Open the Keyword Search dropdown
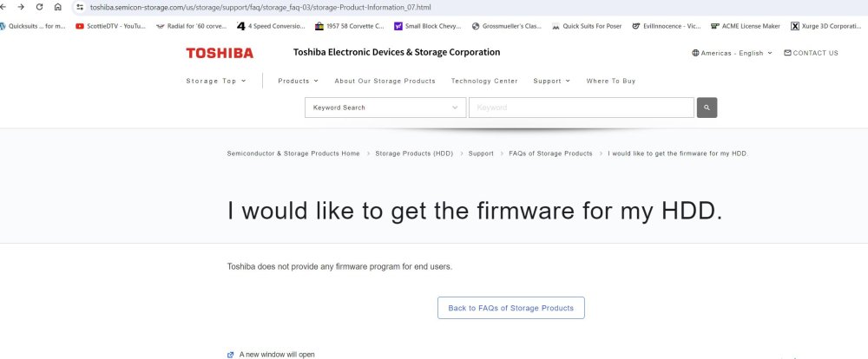The height and width of the screenshot is (359, 868). 385,108
